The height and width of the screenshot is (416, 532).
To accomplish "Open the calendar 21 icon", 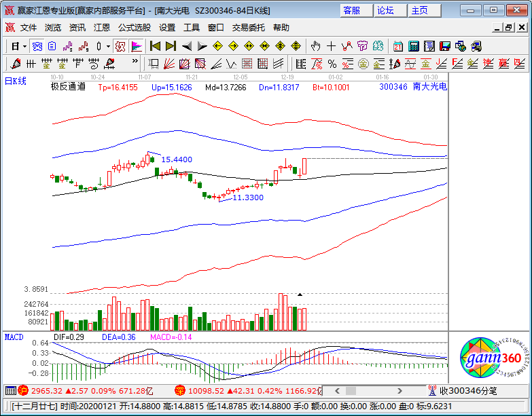I will (x=397, y=46).
